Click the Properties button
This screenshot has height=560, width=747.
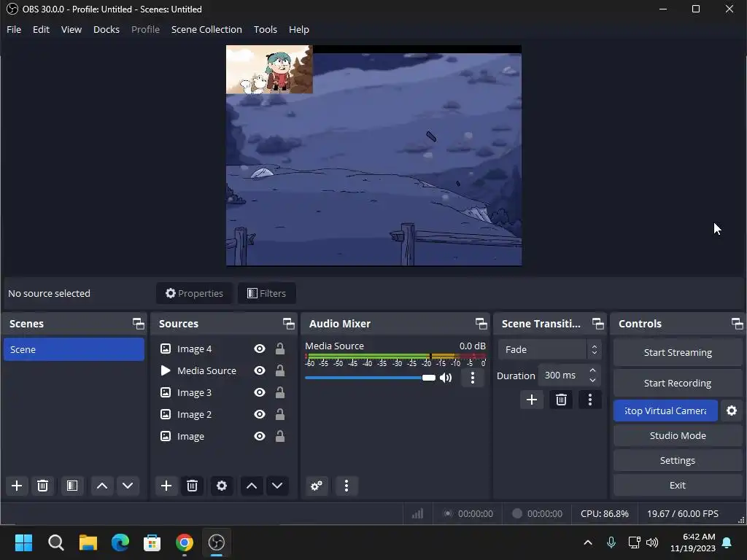pyautogui.click(x=194, y=293)
